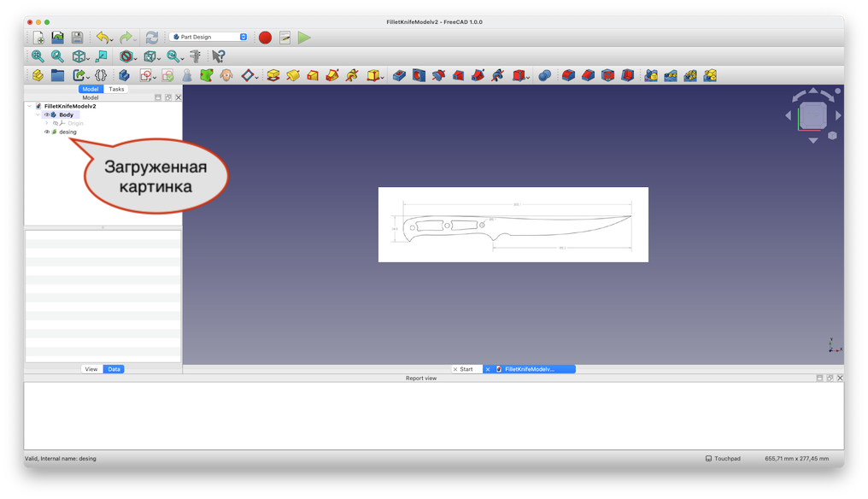This screenshot has width=868, height=499.
Task: Click the Create body icon in toolbar
Action: click(125, 75)
